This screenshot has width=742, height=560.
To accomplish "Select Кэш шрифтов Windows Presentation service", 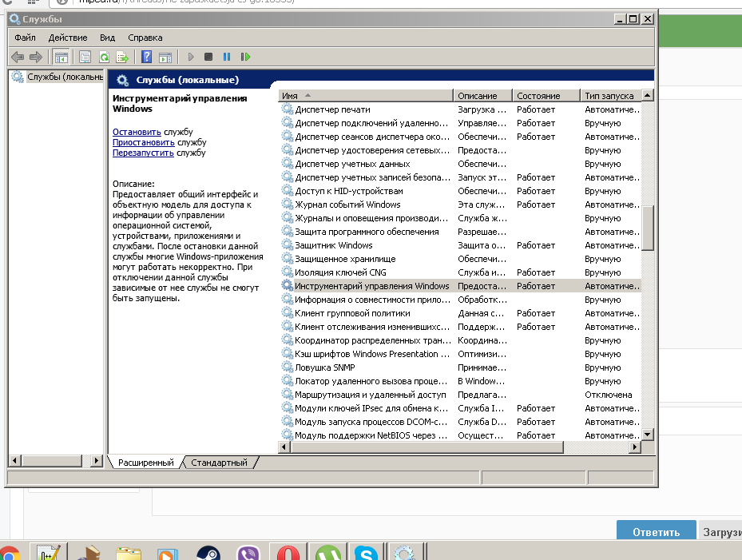I will point(372,354).
